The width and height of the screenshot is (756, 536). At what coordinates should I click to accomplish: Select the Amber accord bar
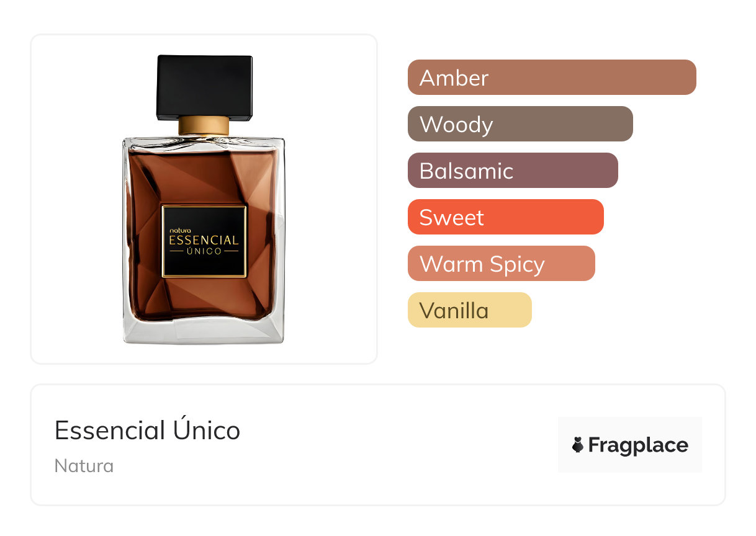coord(552,78)
